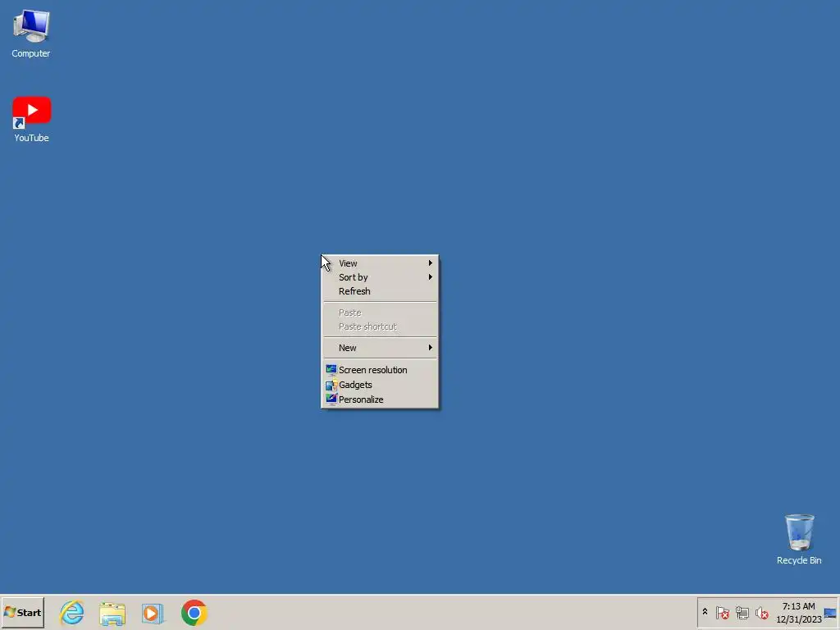Click the 12/31/2023 date in tray
Viewport: 840px width, 630px height.
point(798,619)
